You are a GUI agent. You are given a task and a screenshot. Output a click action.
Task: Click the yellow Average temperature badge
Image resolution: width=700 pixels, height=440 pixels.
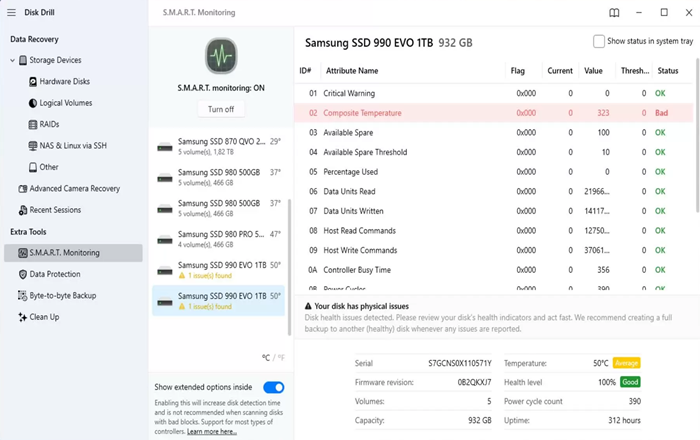point(626,363)
